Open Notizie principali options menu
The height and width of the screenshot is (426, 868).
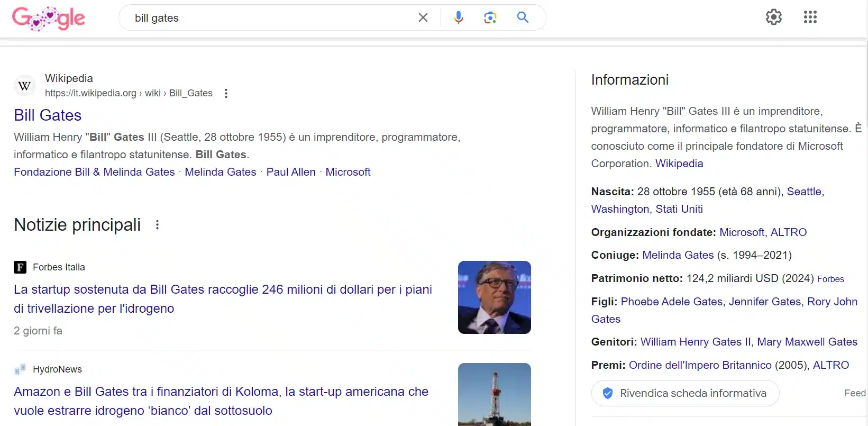(x=157, y=225)
